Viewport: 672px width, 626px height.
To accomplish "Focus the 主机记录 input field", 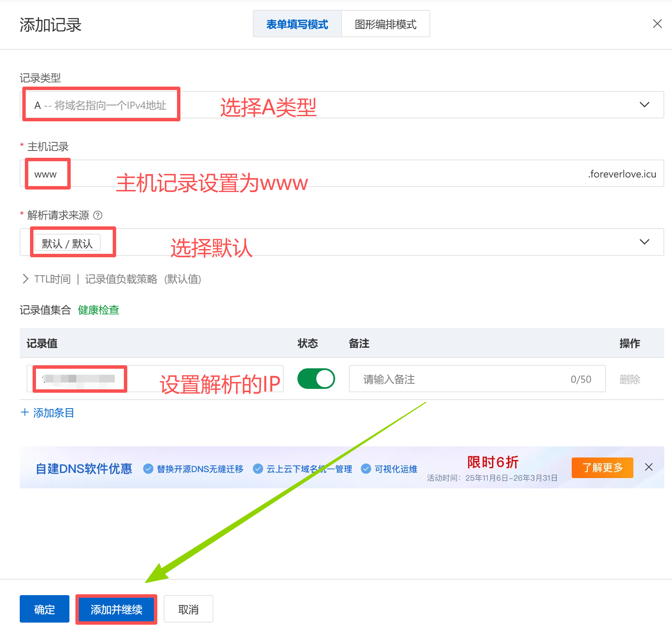I will 342,173.
